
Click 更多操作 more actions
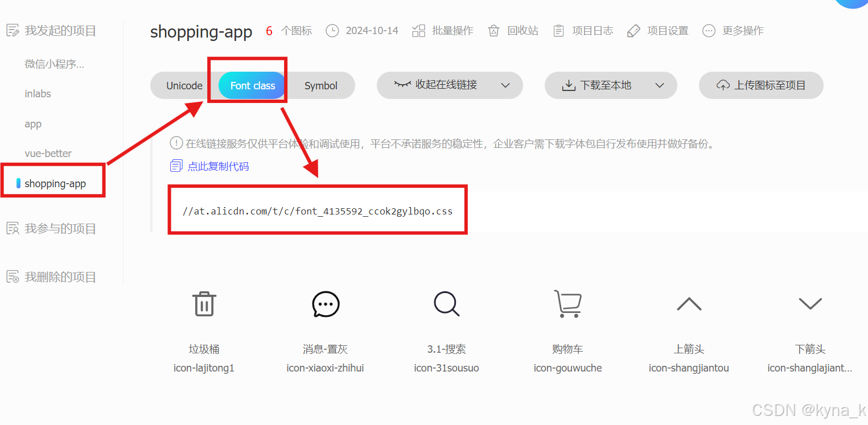743,31
